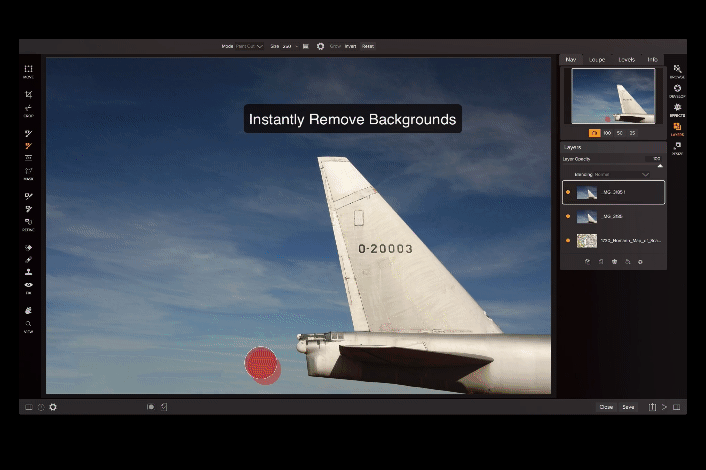Open settings gear in bottom-left bar
The width and height of the screenshot is (706, 470).
click(53, 407)
